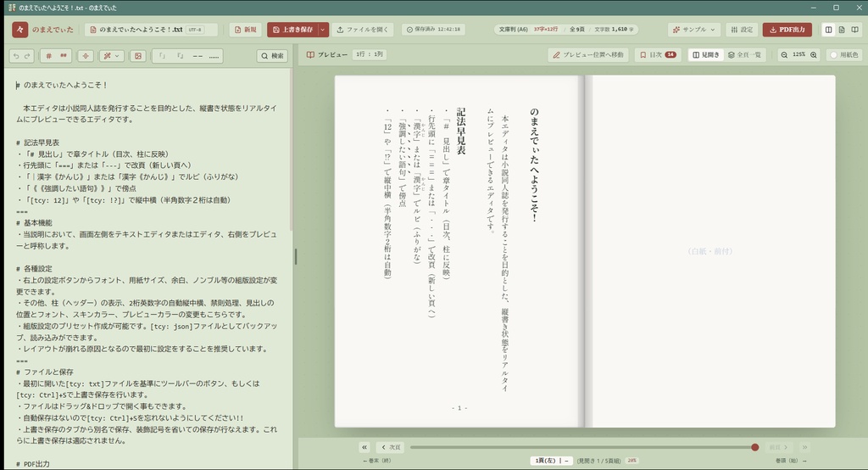This screenshot has height=470, width=868.
Task: Jump to last page with « button
Action: (364, 447)
